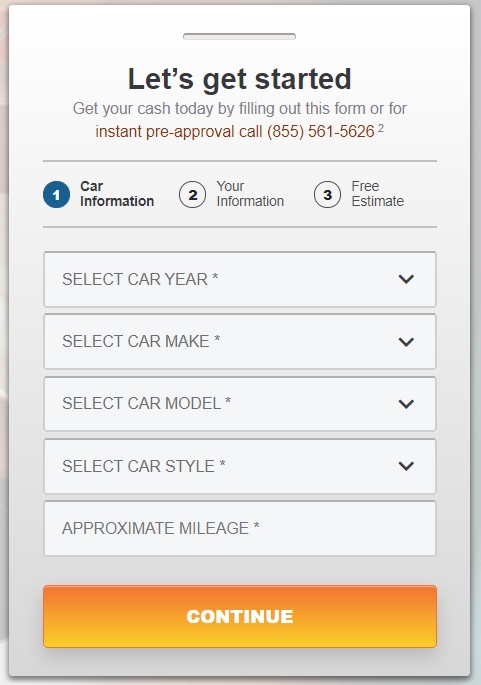
Task: Click the progress bar at top of form
Action: click(x=239, y=36)
